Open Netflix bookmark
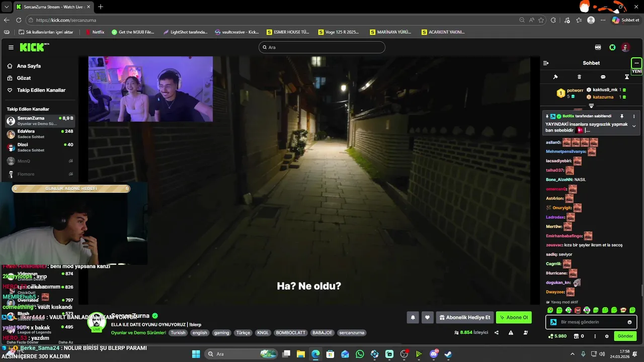The width and height of the screenshot is (644, 362). tap(95, 32)
